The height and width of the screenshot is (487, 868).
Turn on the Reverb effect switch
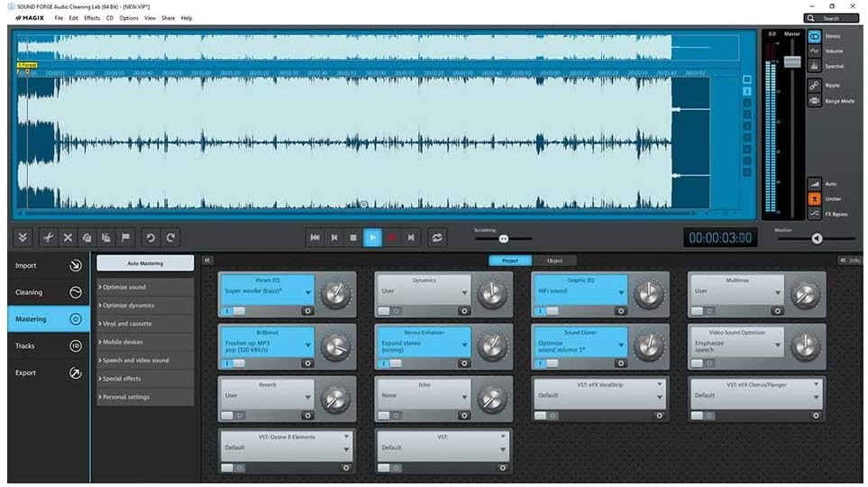pos(232,415)
